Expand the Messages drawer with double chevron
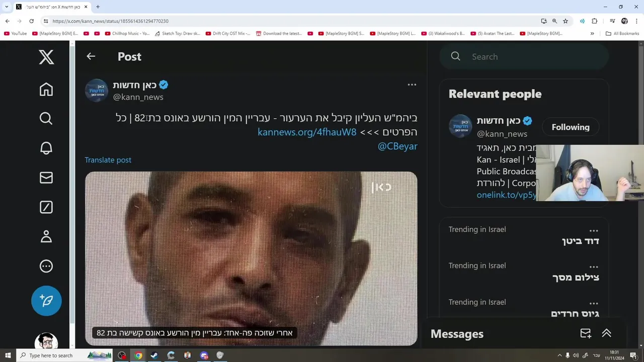Screen dimensions: 644x362 606,333
